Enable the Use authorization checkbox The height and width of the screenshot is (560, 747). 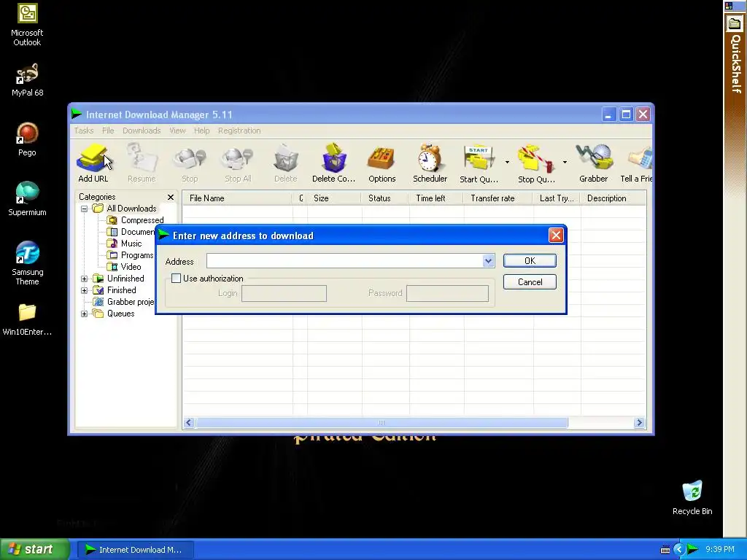pyautogui.click(x=177, y=278)
